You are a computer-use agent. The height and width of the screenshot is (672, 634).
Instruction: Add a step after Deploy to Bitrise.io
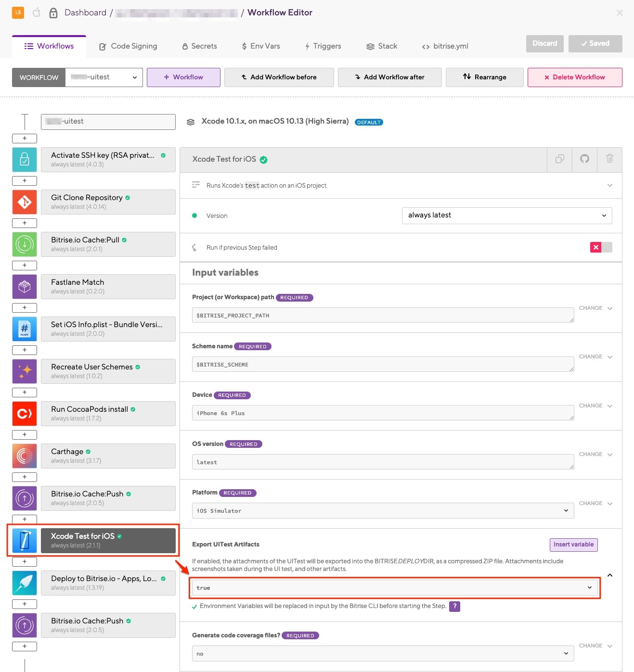point(25,604)
